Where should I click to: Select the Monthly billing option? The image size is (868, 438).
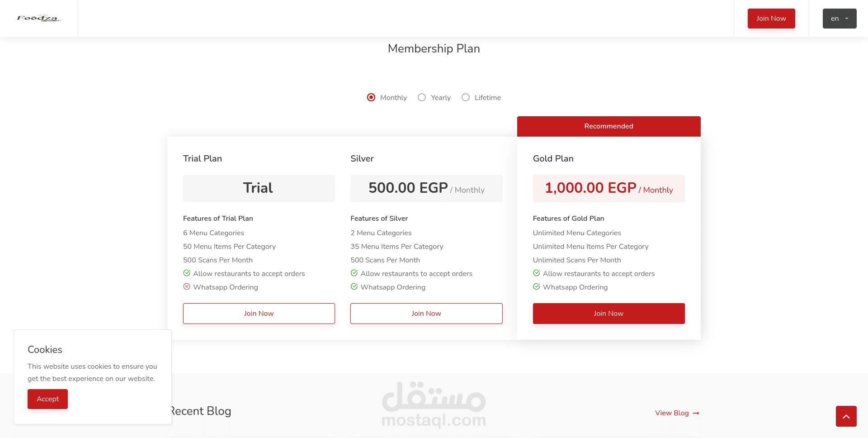371,97
